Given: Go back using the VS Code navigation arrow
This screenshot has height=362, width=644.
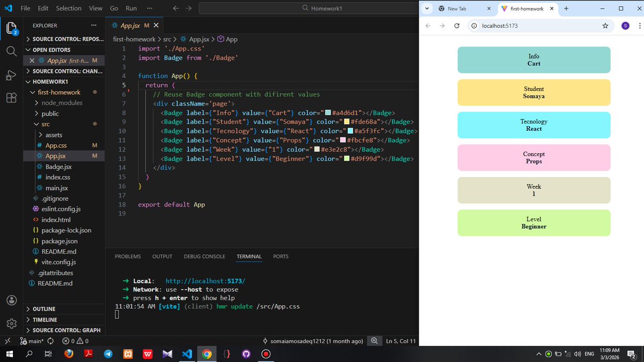Looking at the screenshot, I should coord(177,9).
